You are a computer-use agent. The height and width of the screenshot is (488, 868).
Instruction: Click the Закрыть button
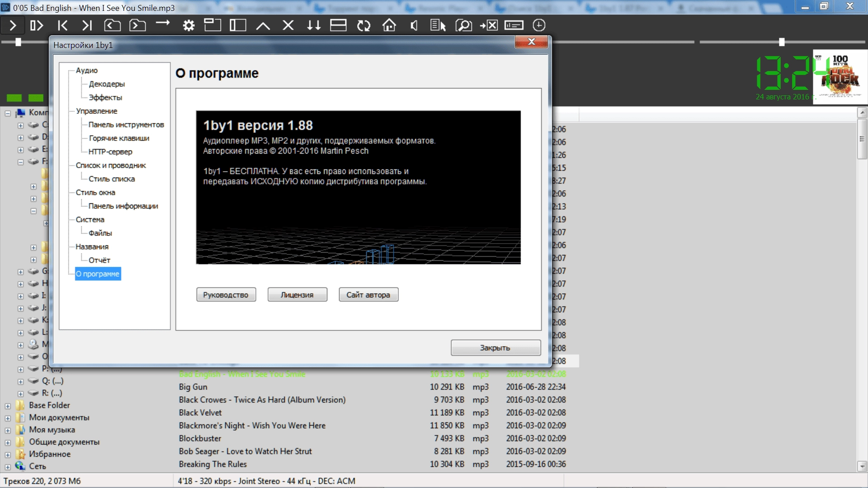(x=495, y=347)
